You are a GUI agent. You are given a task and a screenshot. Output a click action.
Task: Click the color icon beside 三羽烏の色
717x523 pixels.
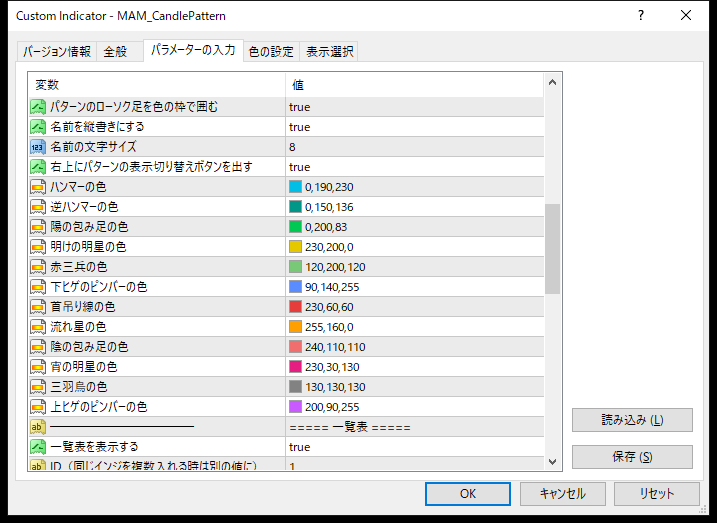pyautogui.click(x=38, y=387)
